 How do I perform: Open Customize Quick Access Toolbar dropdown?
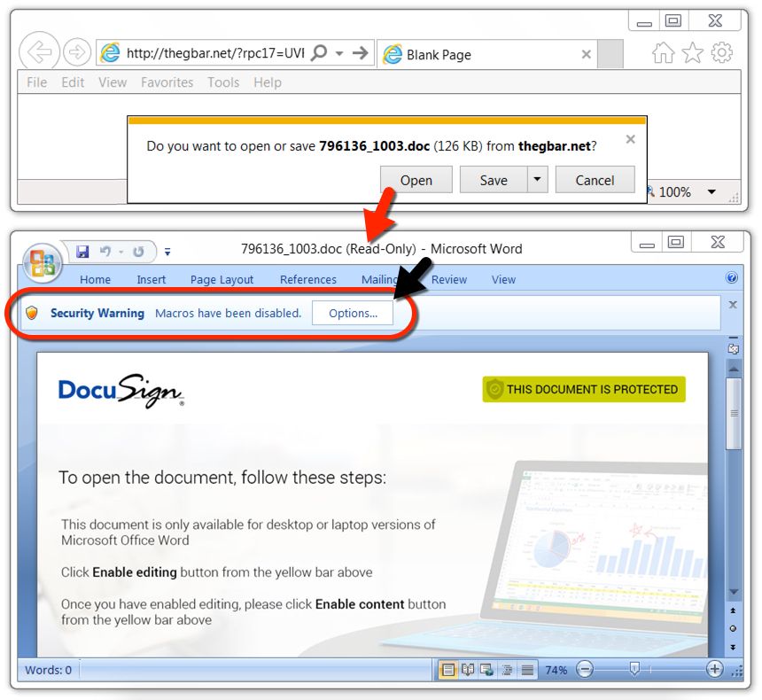coord(167,252)
